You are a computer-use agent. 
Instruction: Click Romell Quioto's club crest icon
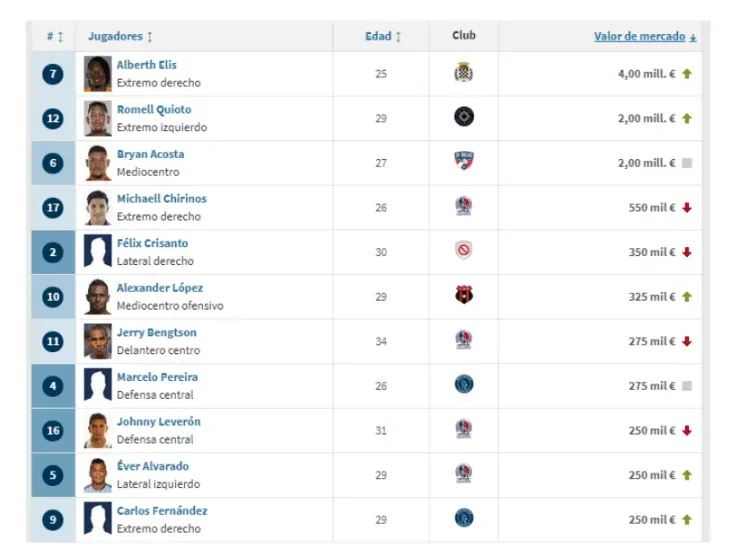click(x=463, y=118)
